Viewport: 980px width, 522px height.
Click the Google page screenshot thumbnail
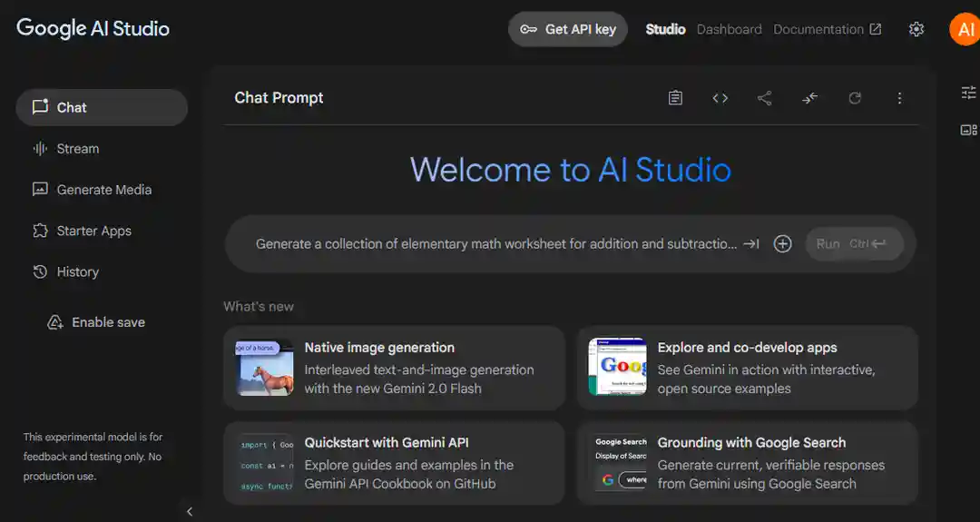(x=618, y=367)
